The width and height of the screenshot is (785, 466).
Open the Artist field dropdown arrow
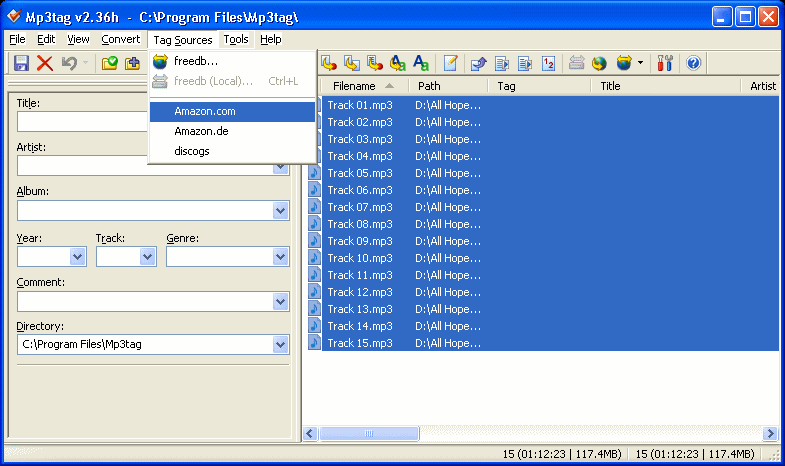tap(281, 169)
